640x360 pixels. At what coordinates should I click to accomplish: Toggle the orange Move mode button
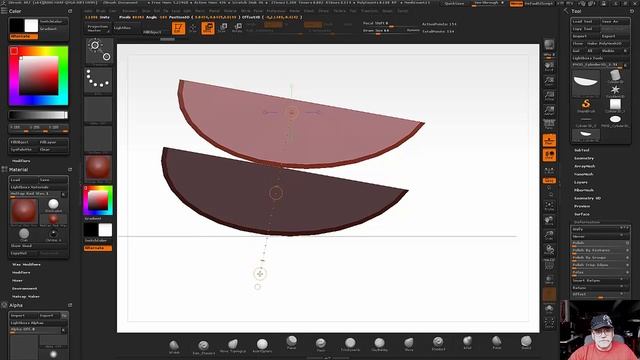208,28
